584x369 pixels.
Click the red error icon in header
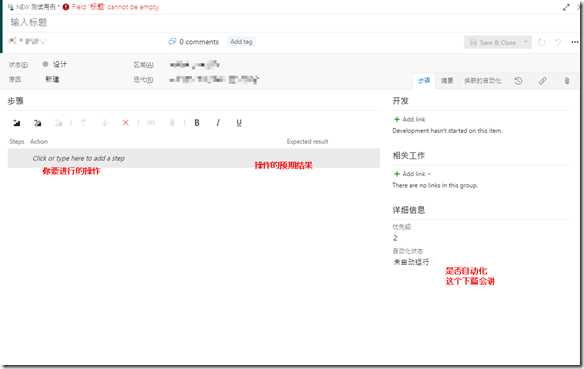(x=66, y=7)
